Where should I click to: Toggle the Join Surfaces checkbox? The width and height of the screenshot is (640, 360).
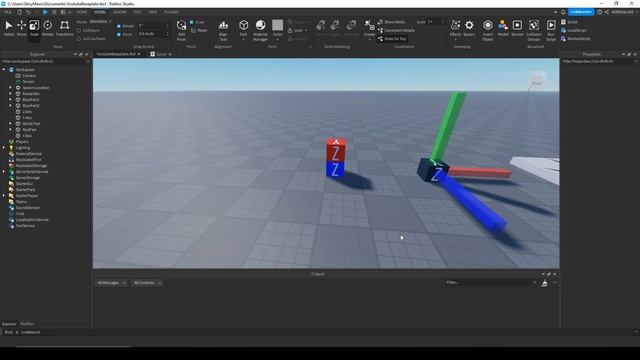point(79,39)
